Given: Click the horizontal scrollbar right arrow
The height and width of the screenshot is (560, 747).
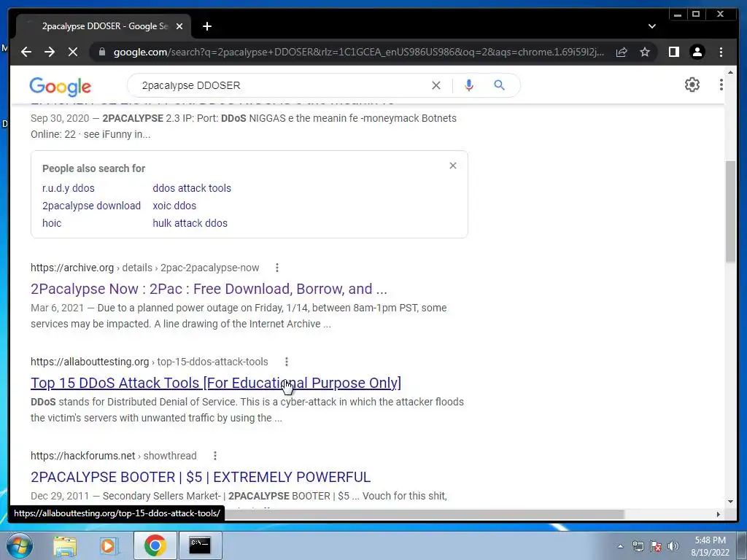Looking at the screenshot, I should pyautogui.click(x=718, y=514).
